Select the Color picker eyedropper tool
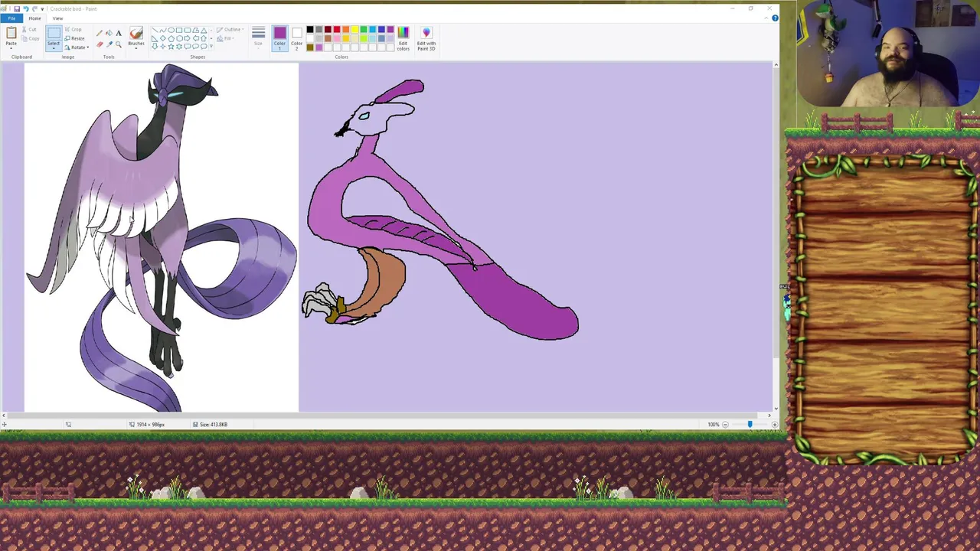The width and height of the screenshot is (980, 551). click(109, 44)
